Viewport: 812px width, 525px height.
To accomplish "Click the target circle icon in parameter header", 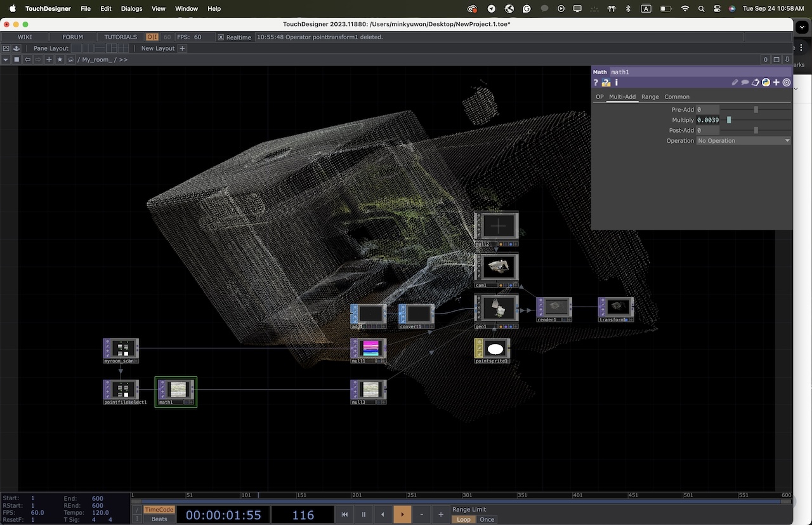I will pyautogui.click(x=787, y=83).
